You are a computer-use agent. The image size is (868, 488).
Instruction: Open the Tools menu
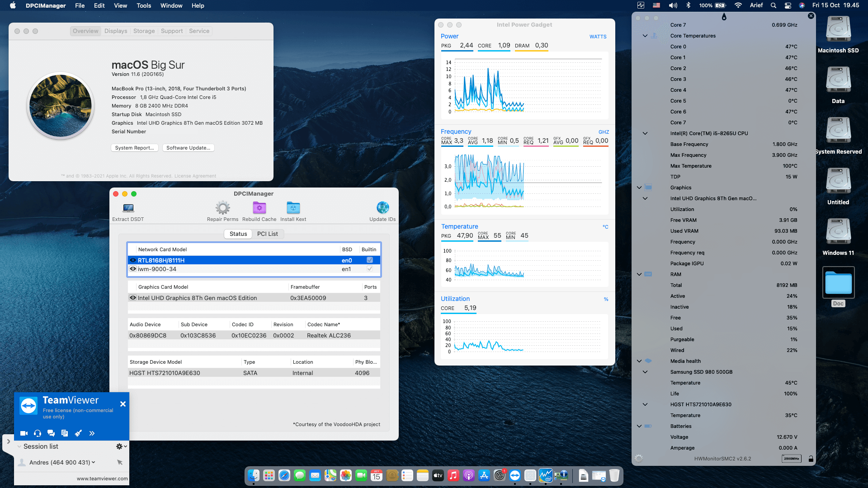[x=144, y=5]
